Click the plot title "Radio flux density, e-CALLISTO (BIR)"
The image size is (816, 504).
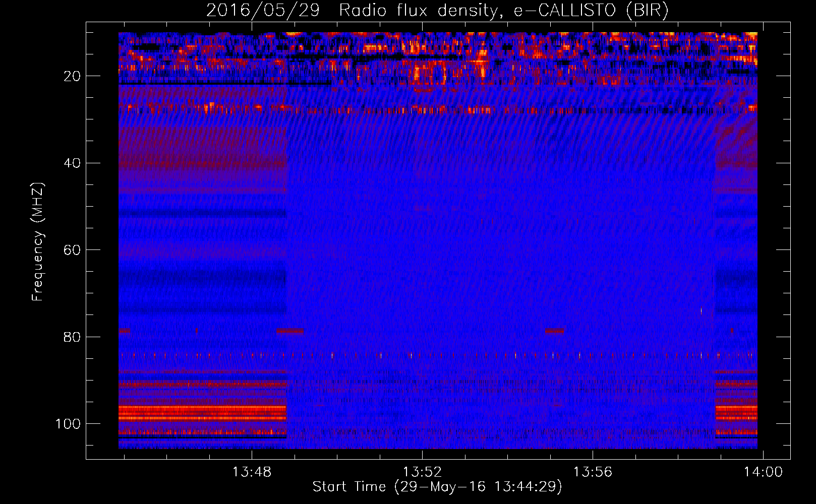coord(504,10)
